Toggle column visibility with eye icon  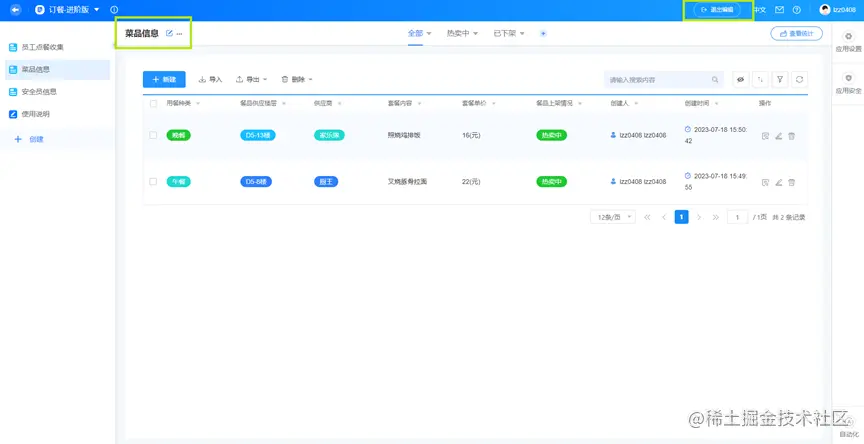pos(741,80)
